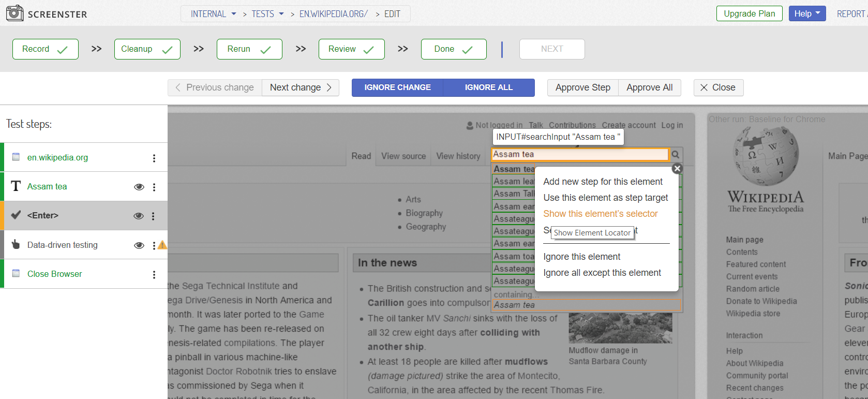868x399 pixels.
Task: Click the X icon on the Close button
Action: tap(704, 87)
